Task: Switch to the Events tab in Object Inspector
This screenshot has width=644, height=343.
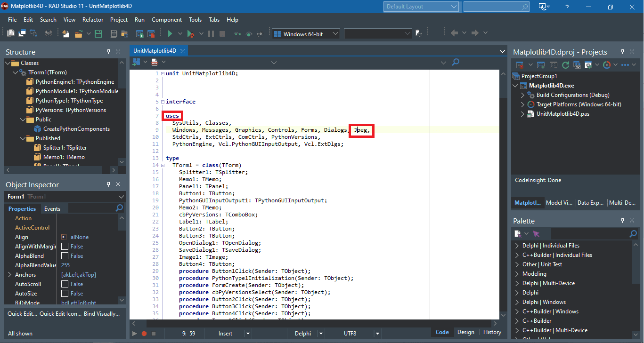Action: 53,208
